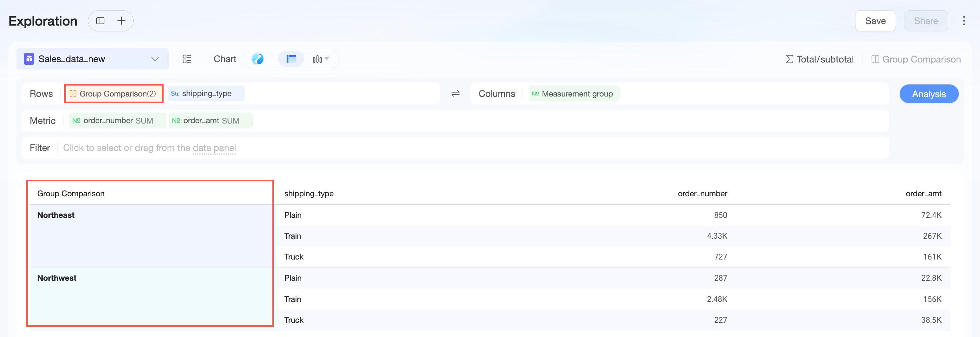Expand the bar chart type dropdown arrow
980x337 pixels.
327,59
